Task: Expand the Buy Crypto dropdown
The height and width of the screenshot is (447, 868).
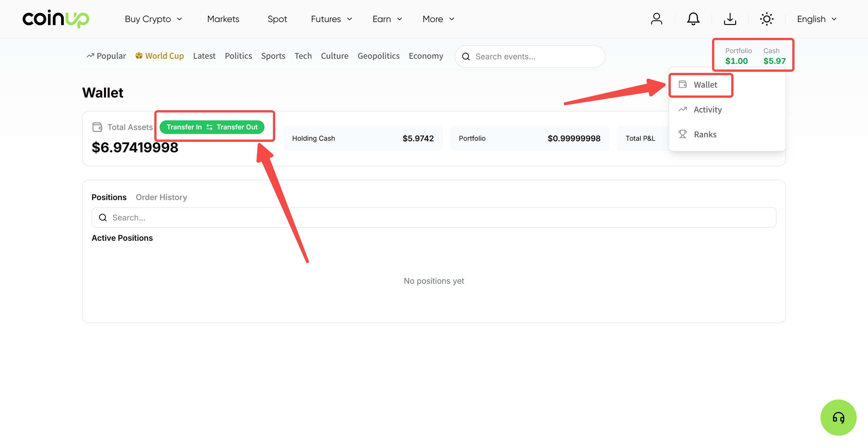Action: (153, 19)
